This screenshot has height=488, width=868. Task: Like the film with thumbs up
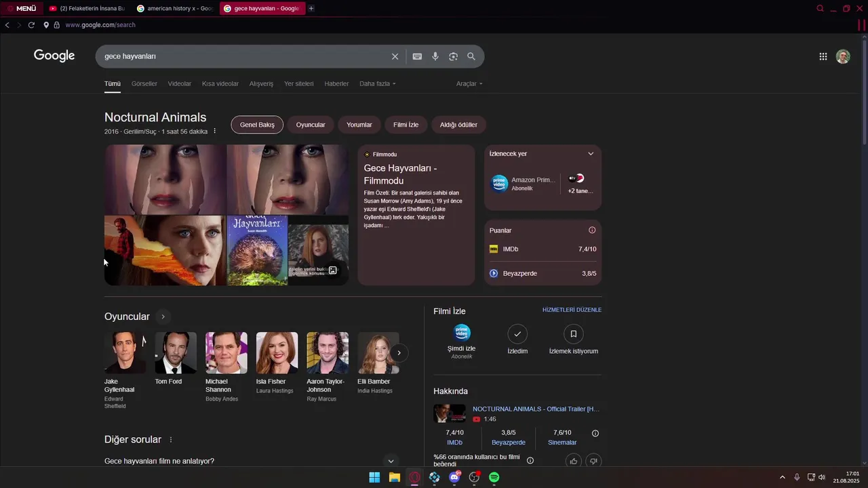tap(574, 461)
